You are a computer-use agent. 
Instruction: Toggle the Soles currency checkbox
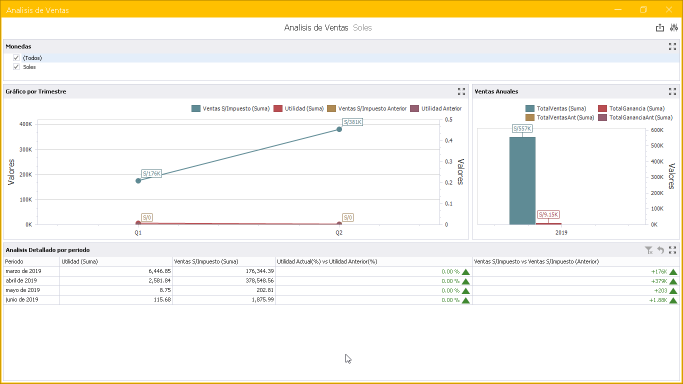point(16,67)
